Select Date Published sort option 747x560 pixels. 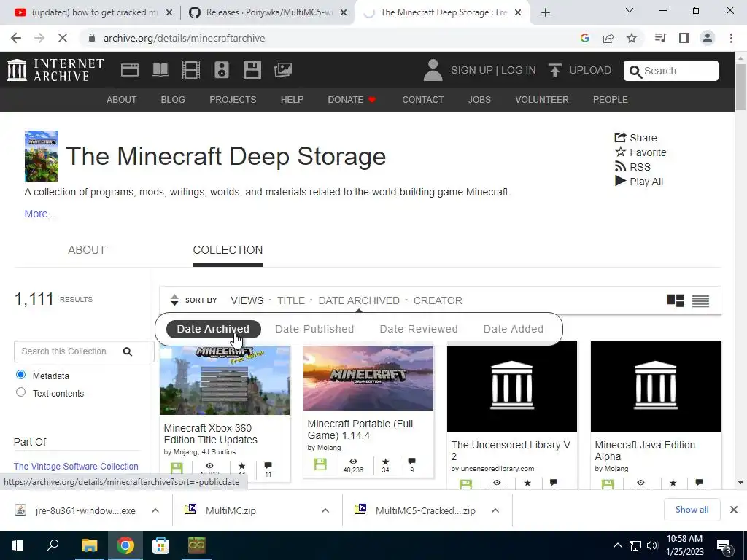pos(314,329)
